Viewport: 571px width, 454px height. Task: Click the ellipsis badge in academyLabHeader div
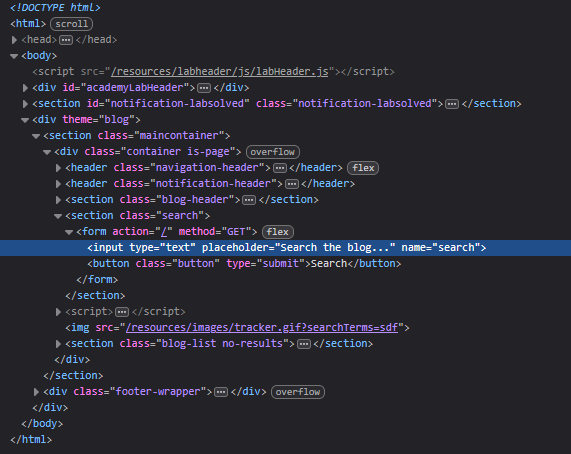pos(204,88)
